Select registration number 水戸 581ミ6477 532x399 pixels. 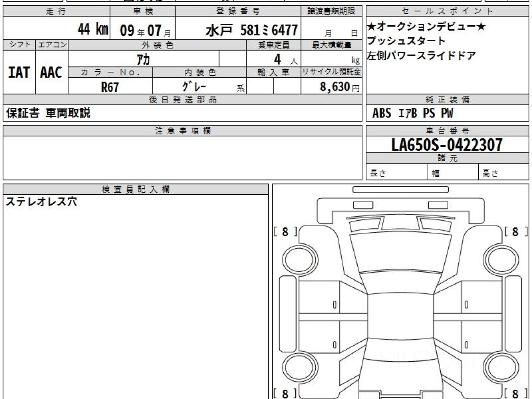(x=251, y=30)
